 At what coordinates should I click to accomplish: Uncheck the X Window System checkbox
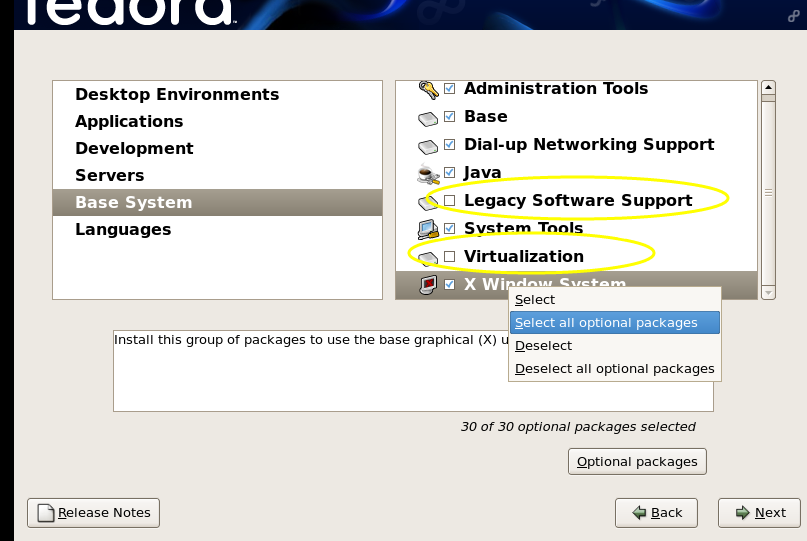(449, 284)
